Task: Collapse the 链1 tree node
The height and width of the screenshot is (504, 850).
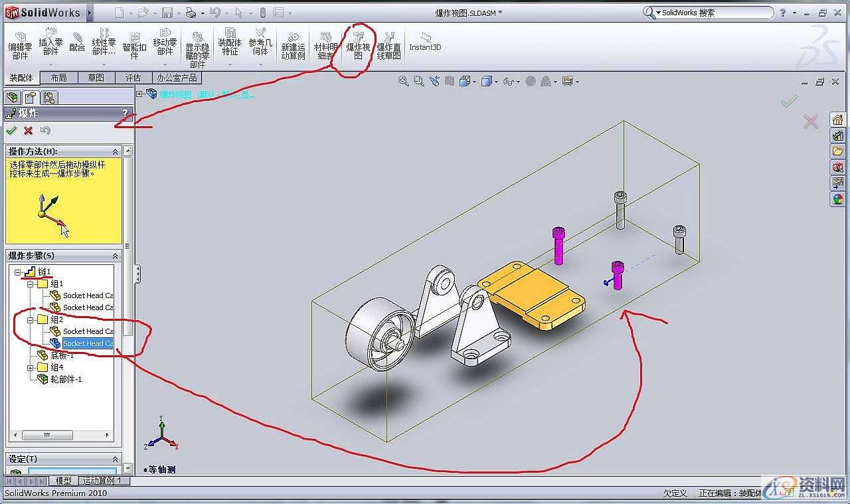Action: click(18, 272)
